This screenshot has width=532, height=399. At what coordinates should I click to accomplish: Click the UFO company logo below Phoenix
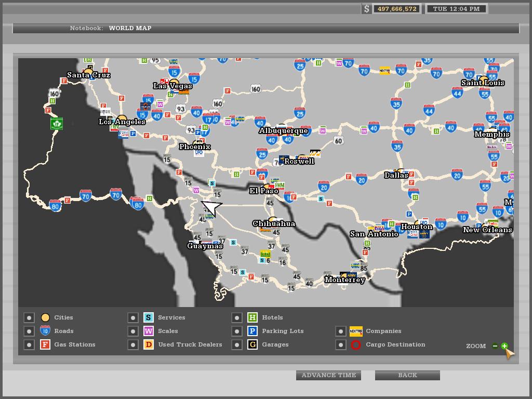(199, 153)
